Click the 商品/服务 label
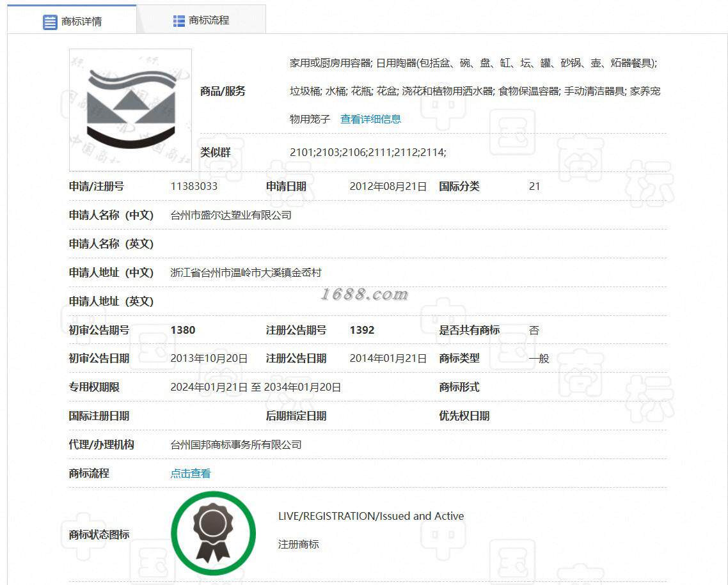Viewport: 728px width, 585px height. tap(223, 91)
